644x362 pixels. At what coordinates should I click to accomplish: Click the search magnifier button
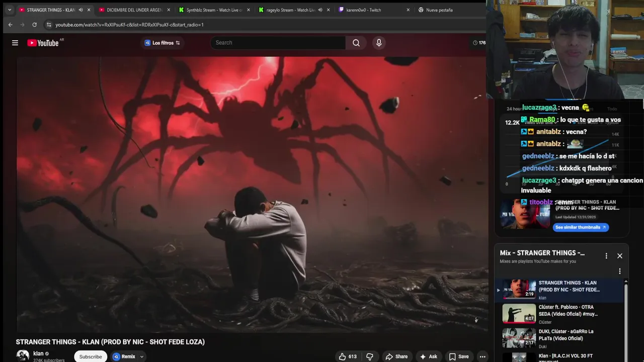tap(356, 43)
